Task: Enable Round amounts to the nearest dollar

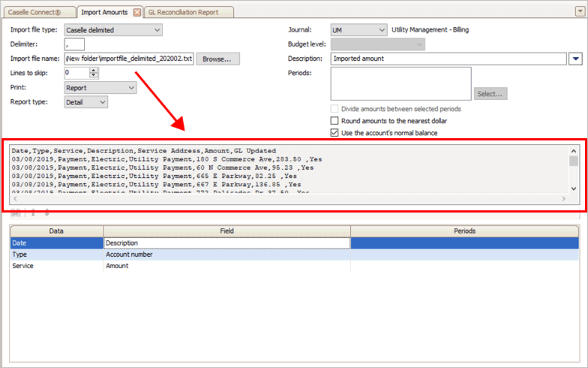Action: coord(335,121)
